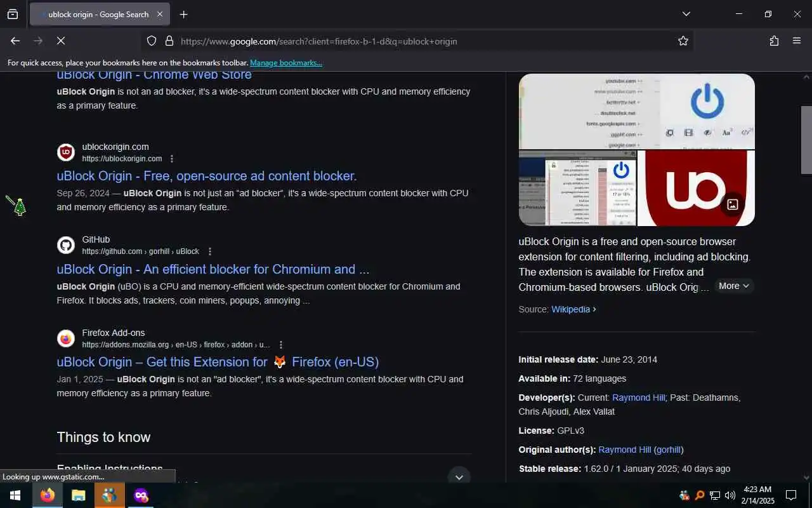Click the Things to know heading
This screenshot has width=812, height=508.
103,438
